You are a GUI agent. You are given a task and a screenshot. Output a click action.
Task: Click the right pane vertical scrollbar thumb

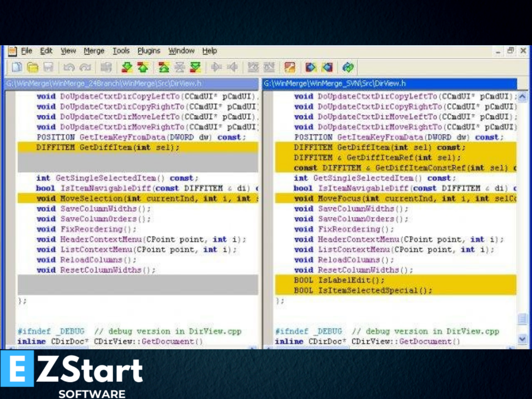click(522, 319)
